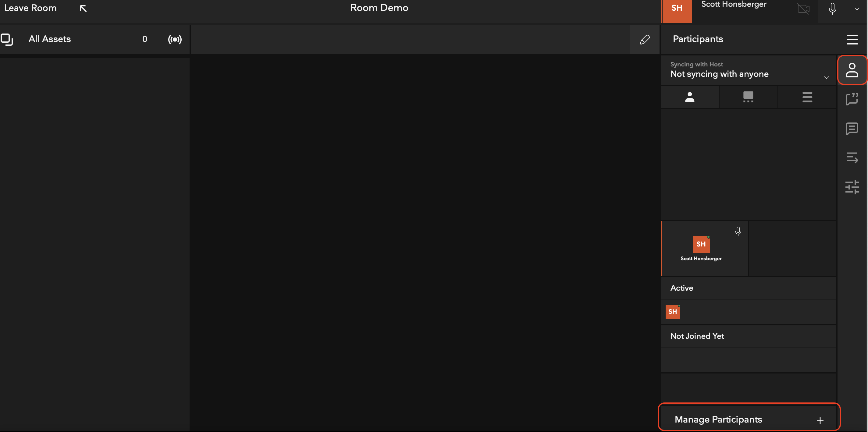868x432 pixels.
Task: Expand the Not syncing with anyone dropdown
Action: 826,78
